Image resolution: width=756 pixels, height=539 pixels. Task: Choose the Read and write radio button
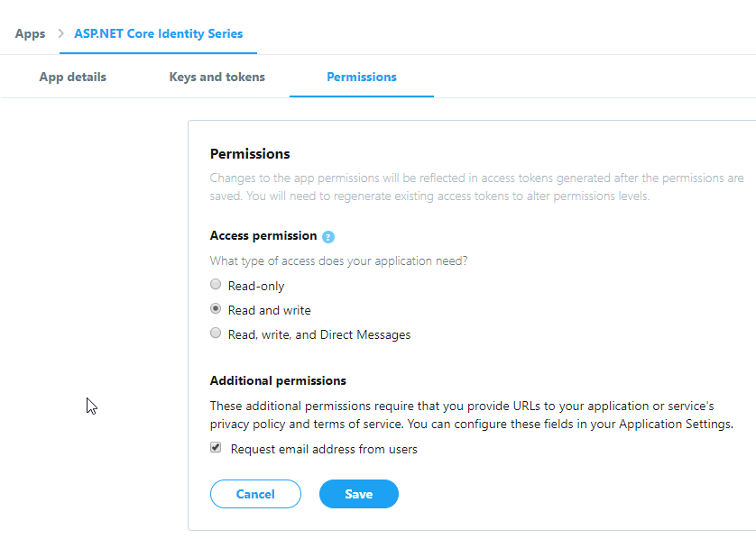pos(216,309)
